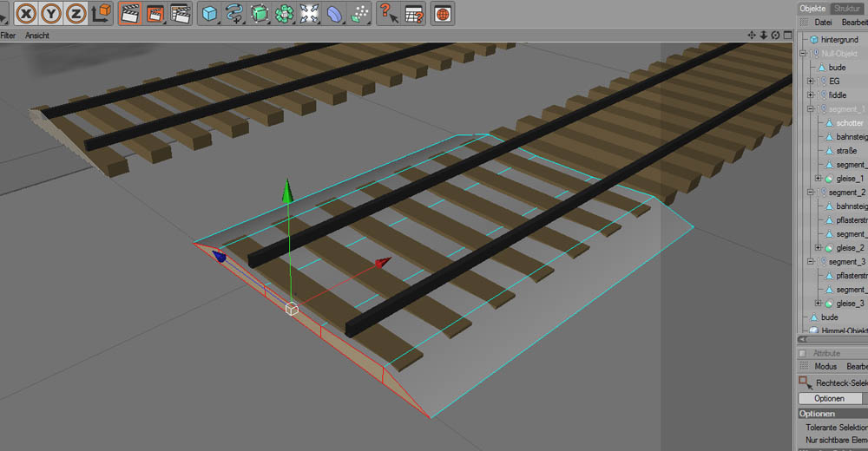Open the spline tools icon
This screenshot has height=451, width=868.
(234, 14)
